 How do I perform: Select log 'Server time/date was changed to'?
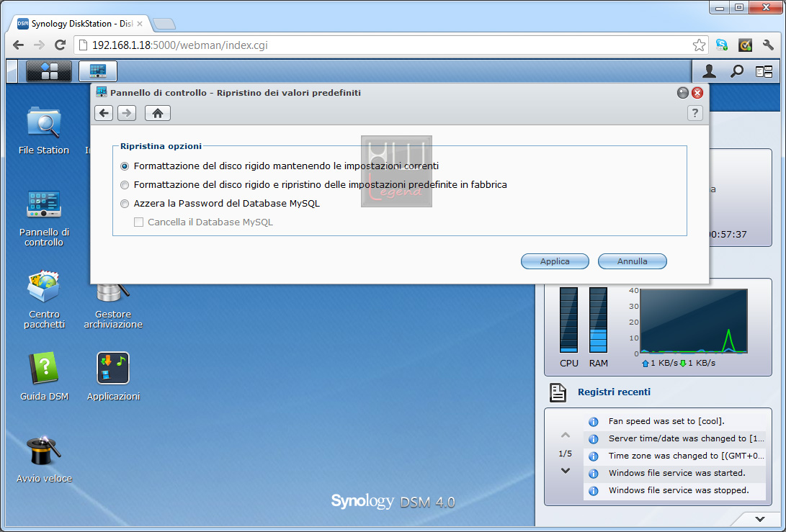675,438
